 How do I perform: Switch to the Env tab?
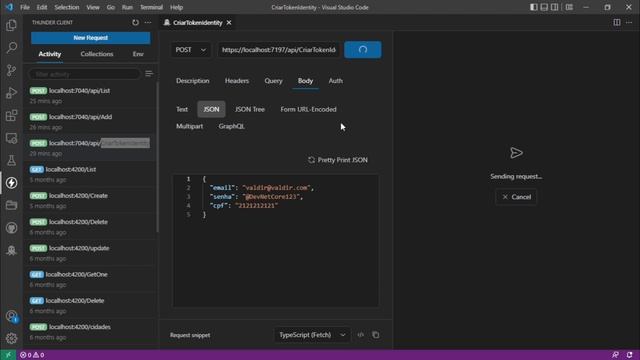138,54
